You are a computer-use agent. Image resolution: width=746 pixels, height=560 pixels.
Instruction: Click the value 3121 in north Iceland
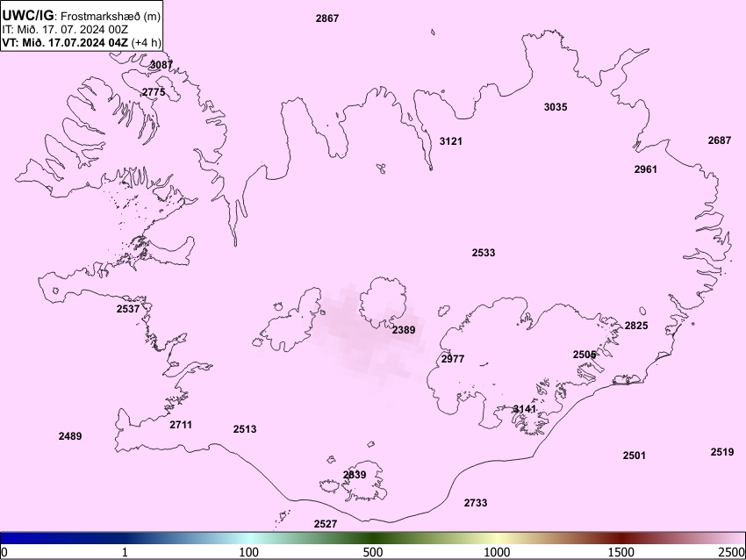[451, 141]
